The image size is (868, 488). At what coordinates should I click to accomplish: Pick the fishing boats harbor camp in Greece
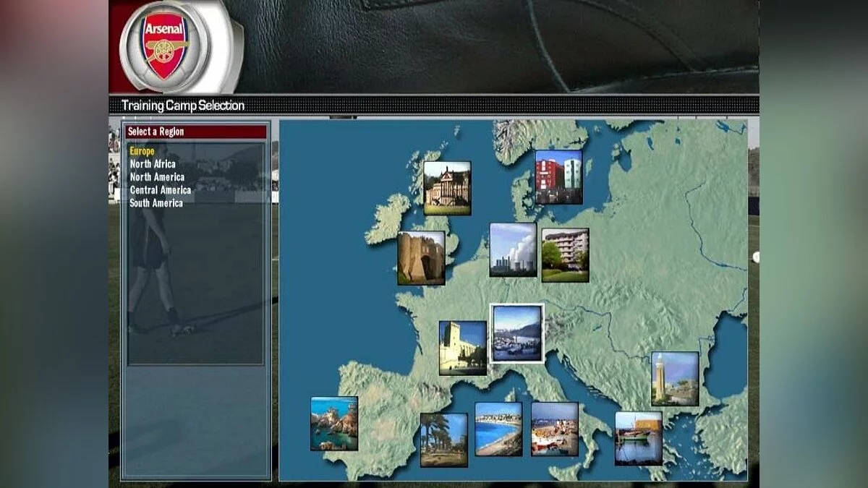(x=639, y=438)
